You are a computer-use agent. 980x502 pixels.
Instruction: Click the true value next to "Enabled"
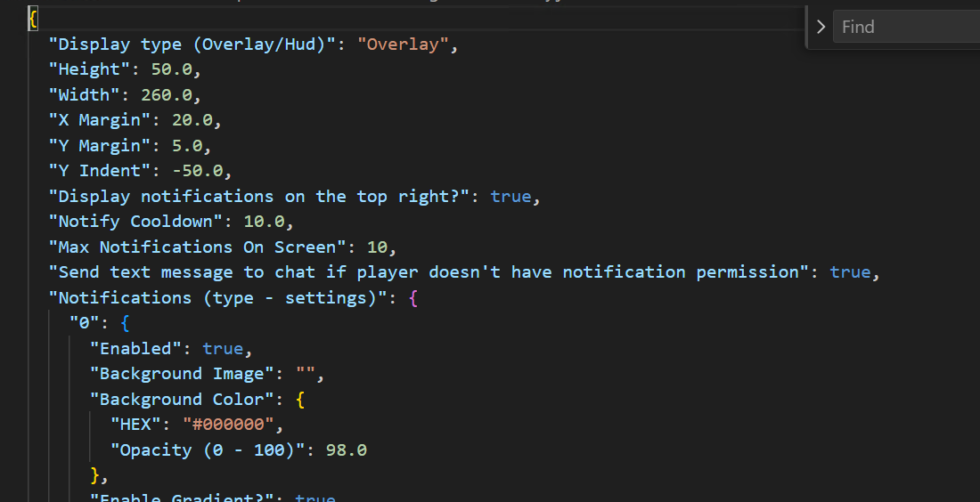pyautogui.click(x=222, y=349)
